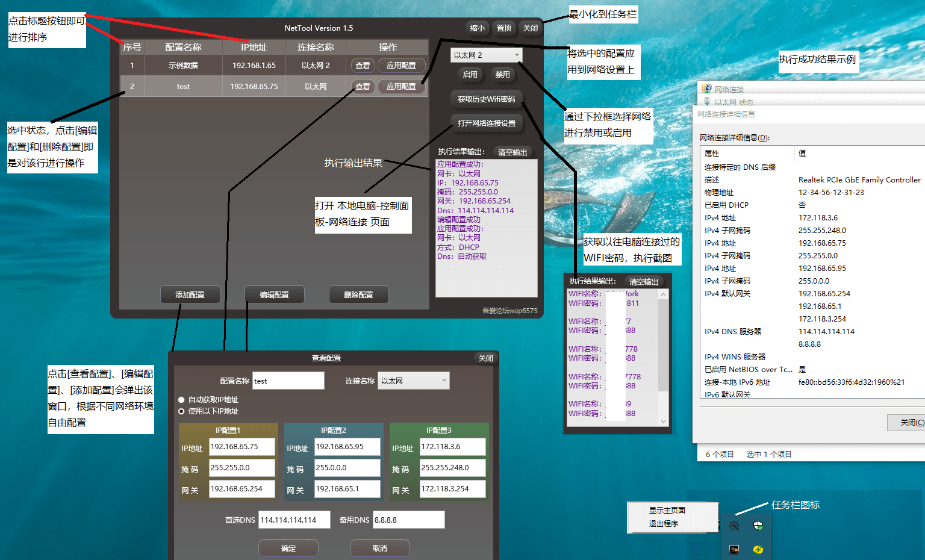Select the 使用以下IP地址 radio button

click(x=181, y=411)
